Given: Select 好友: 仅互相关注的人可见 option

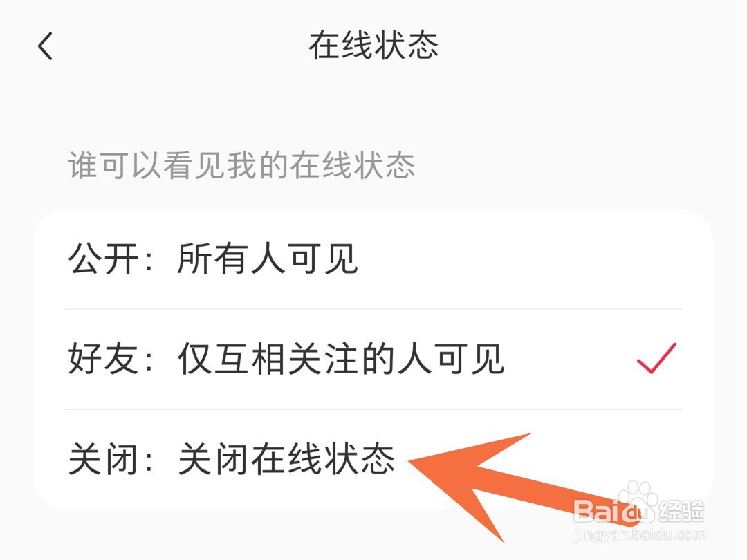Looking at the screenshot, I should click(x=373, y=359).
